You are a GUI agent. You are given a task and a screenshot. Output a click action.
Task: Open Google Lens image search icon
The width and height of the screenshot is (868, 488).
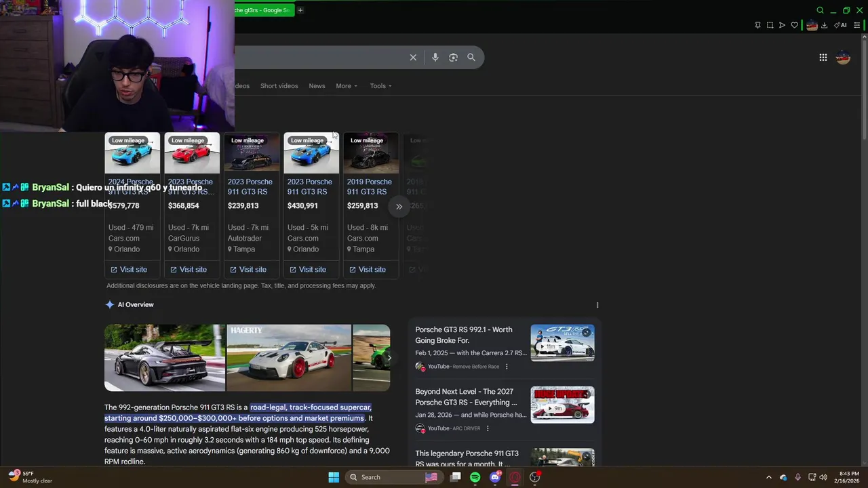[453, 58]
